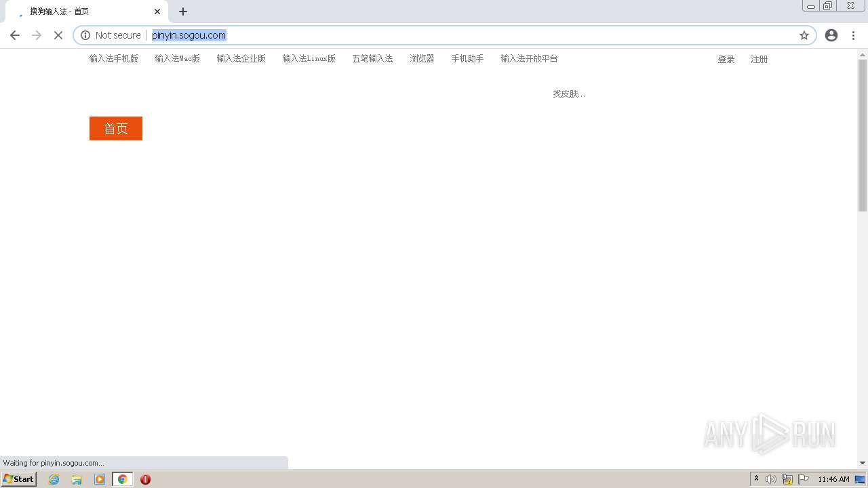Viewport: 868px width, 488px height.
Task: Open 输入法Mac版 link
Action: tap(177, 59)
